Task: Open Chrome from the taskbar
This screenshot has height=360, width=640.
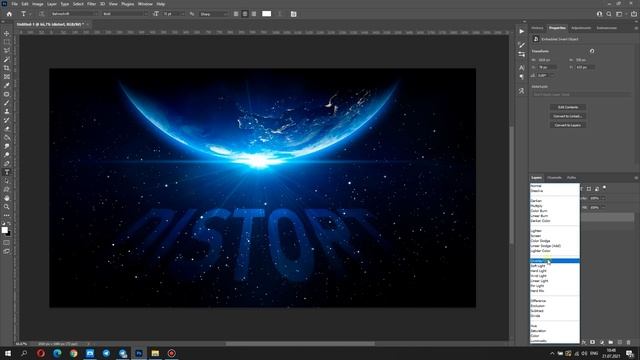Action: 73,353
